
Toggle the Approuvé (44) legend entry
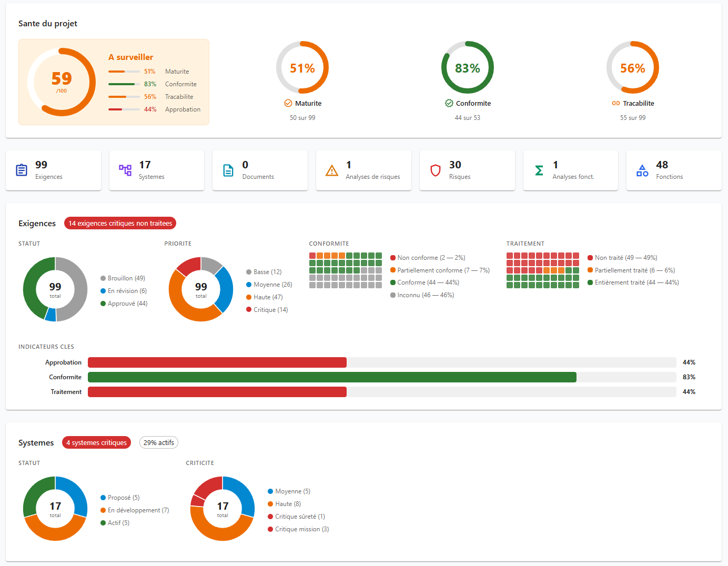124,303
